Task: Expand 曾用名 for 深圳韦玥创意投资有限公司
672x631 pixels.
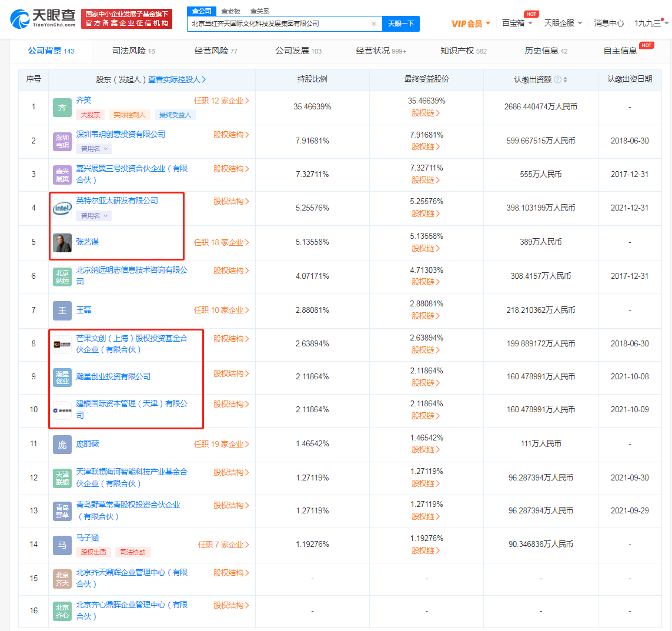Action: click(x=94, y=149)
